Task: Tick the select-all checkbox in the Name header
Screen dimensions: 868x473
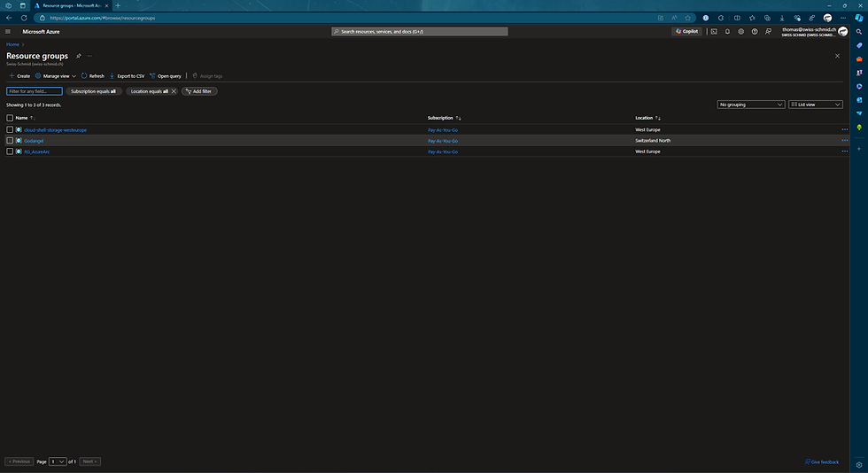Action: click(10, 118)
